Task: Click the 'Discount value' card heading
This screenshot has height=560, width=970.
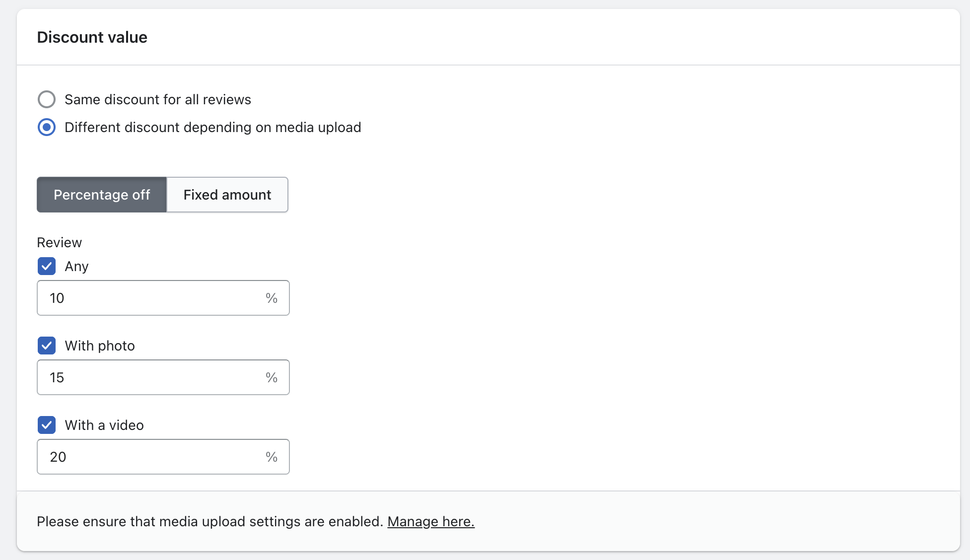Action: pos(92,37)
